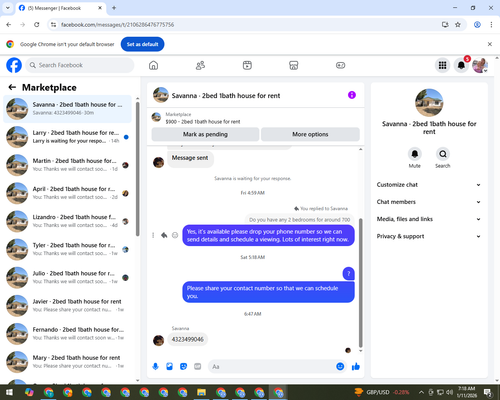Reply to the 'Yes, it's available' message
The height and width of the screenshot is (400, 500).
[164, 235]
